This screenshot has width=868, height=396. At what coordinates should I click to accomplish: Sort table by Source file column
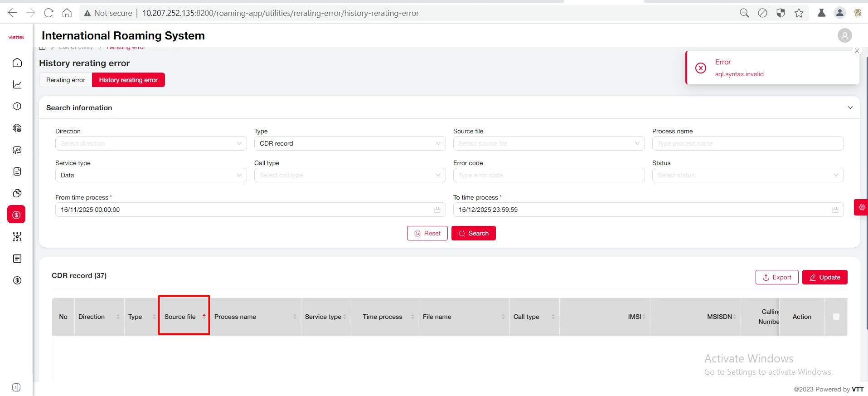(x=204, y=317)
